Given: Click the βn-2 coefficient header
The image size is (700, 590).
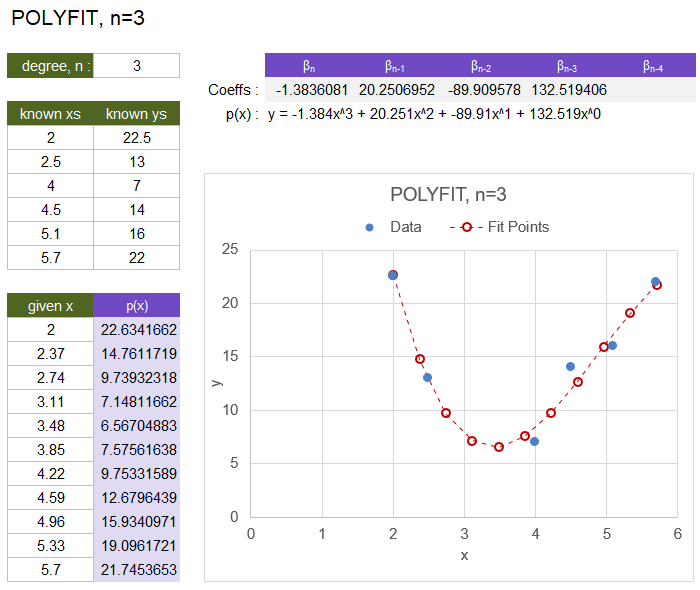Looking at the screenshot, I should (481, 66).
